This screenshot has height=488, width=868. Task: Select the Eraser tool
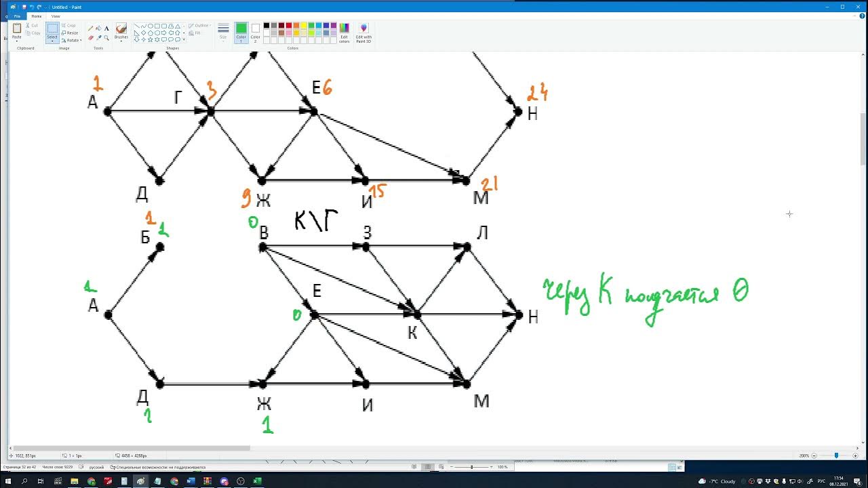tap(90, 38)
